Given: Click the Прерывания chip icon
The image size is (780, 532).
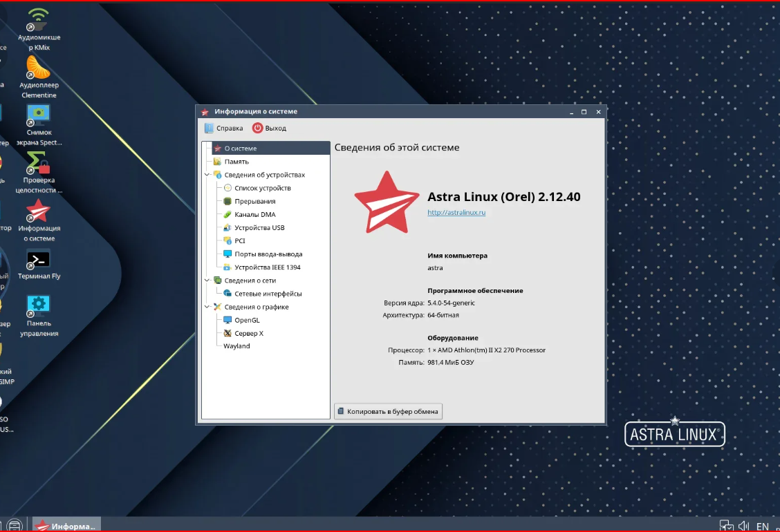Looking at the screenshot, I should tap(228, 201).
